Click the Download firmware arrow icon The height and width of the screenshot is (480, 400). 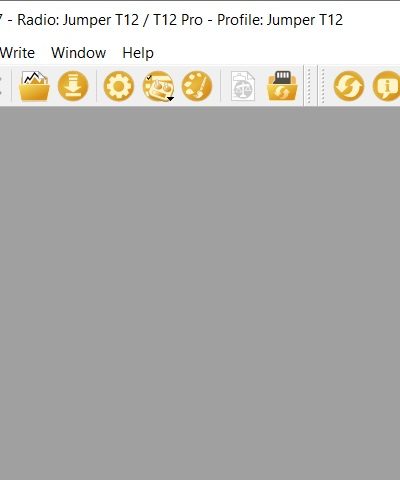coord(73,86)
